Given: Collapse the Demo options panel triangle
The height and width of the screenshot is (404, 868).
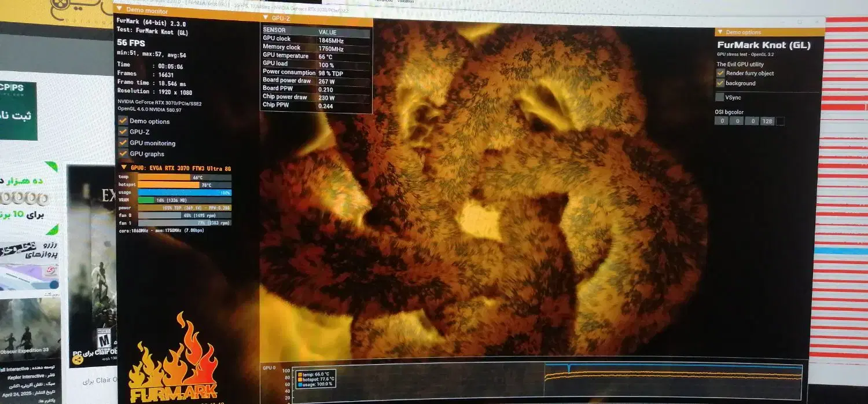Looking at the screenshot, I should [720, 32].
